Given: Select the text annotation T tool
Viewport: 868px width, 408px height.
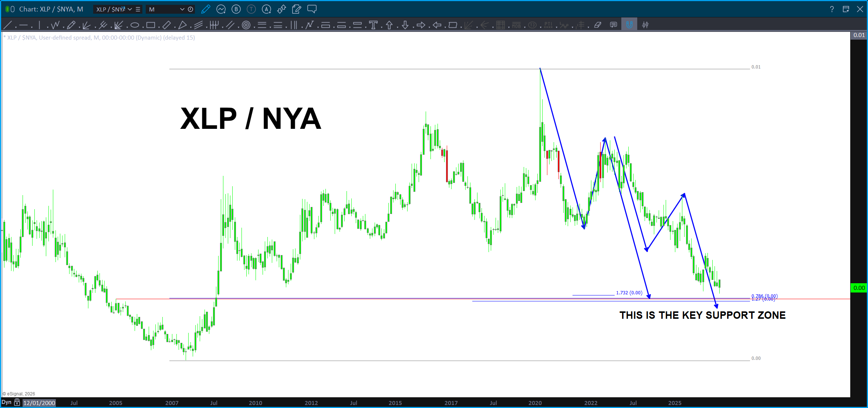Looking at the screenshot, I should tap(373, 25).
